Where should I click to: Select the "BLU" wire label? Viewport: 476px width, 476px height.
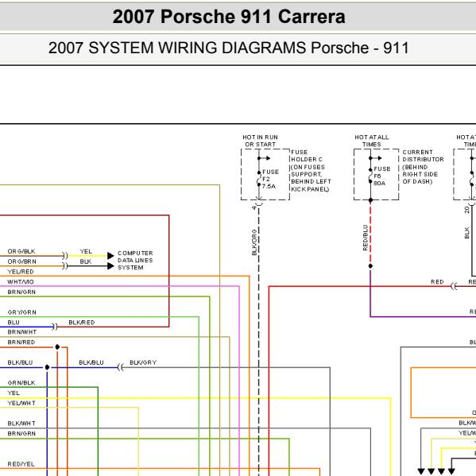14,323
